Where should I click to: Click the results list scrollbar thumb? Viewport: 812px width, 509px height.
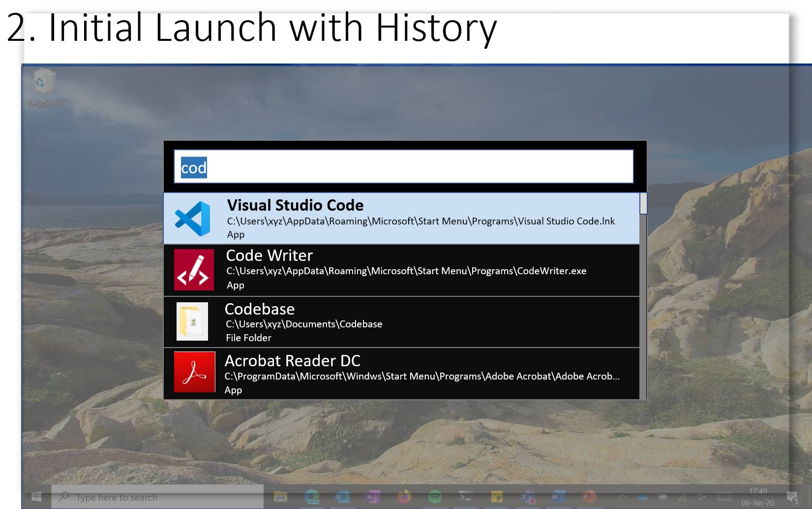(643, 204)
